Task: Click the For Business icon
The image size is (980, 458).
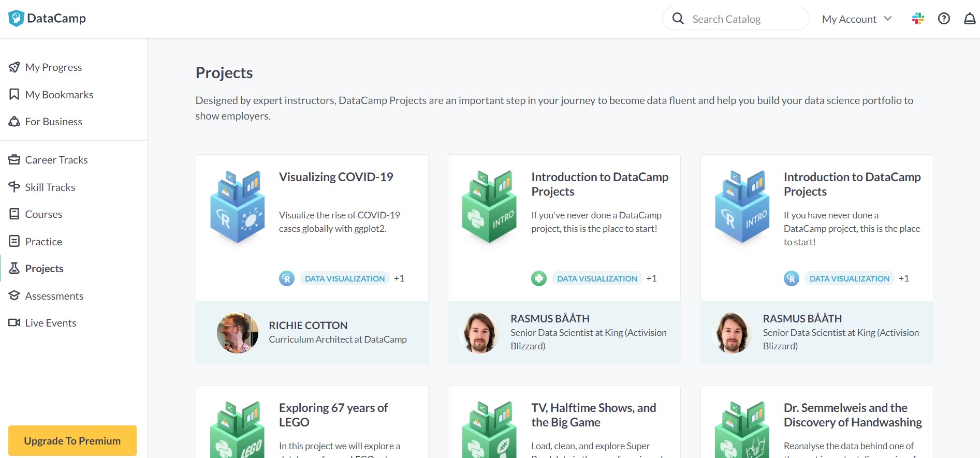Action: (14, 122)
